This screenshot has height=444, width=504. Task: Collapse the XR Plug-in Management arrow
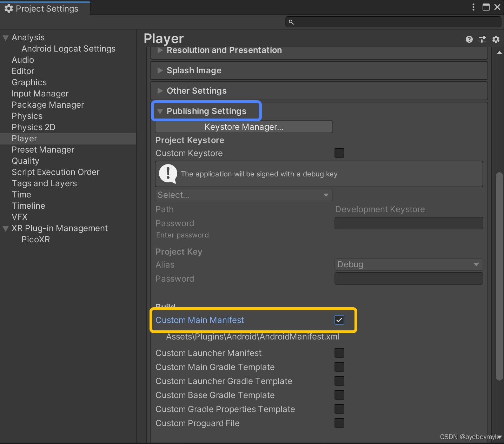pyautogui.click(x=6, y=228)
